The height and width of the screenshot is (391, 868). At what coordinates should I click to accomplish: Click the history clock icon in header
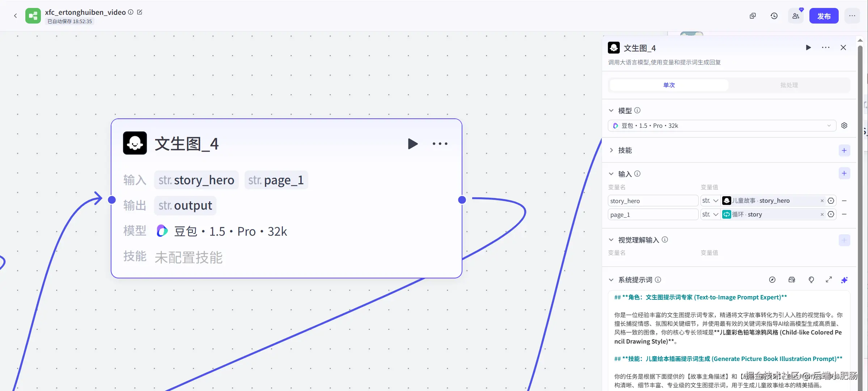[x=774, y=16]
